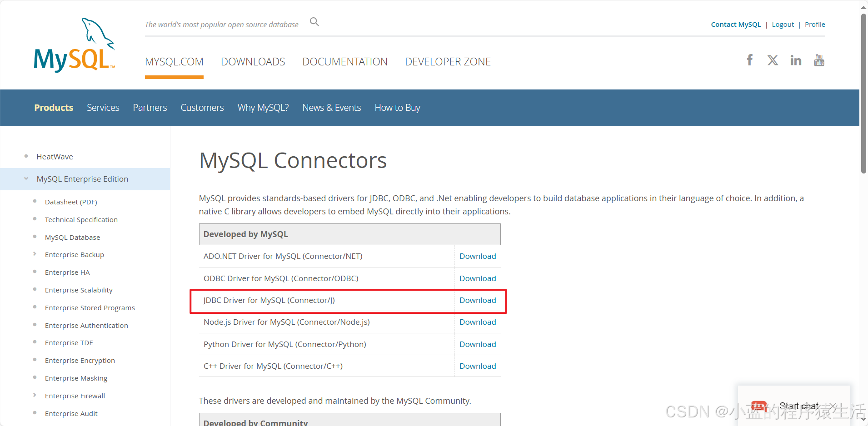This screenshot has width=868, height=426.
Task: Open the Customers menu item
Action: [202, 108]
